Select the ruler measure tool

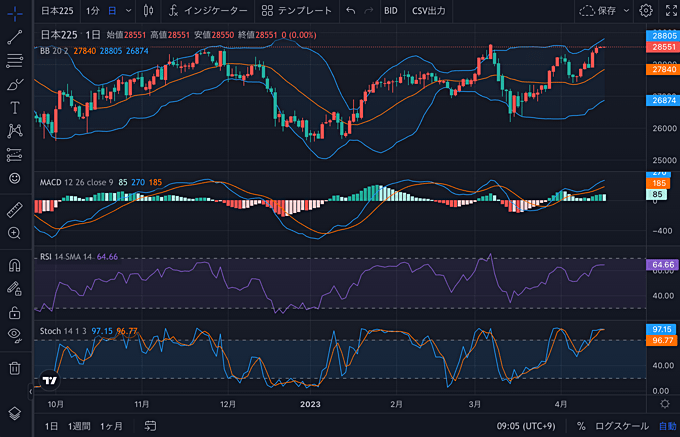click(x=15, y=210)
